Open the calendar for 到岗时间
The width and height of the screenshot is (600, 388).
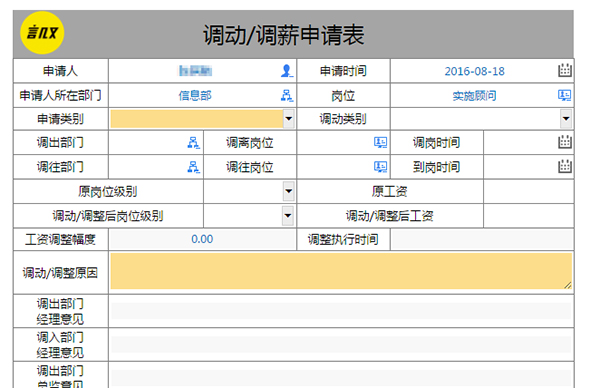click(565, 166)
